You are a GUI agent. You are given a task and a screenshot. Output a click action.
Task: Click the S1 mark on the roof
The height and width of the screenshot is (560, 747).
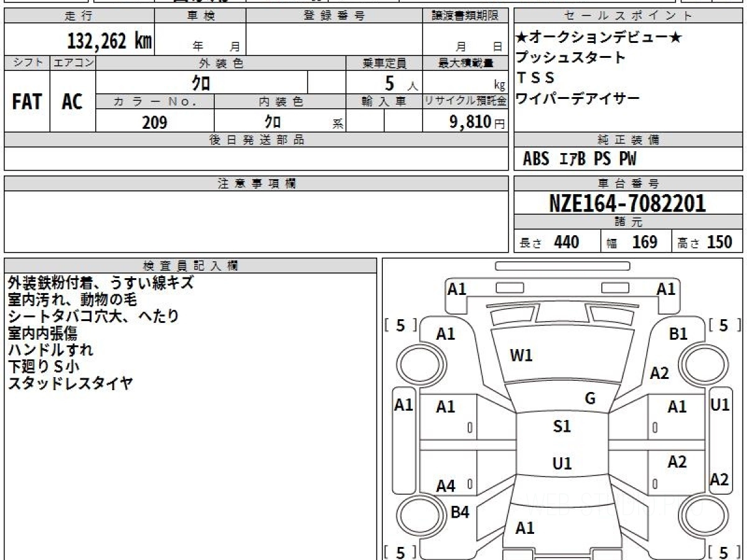click(x=561, y=427)
